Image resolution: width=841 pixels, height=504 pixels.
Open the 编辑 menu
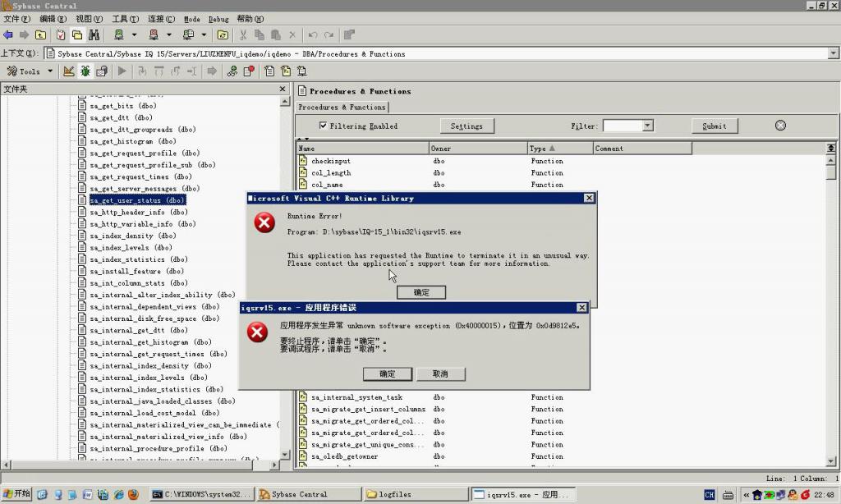[53, 19]
